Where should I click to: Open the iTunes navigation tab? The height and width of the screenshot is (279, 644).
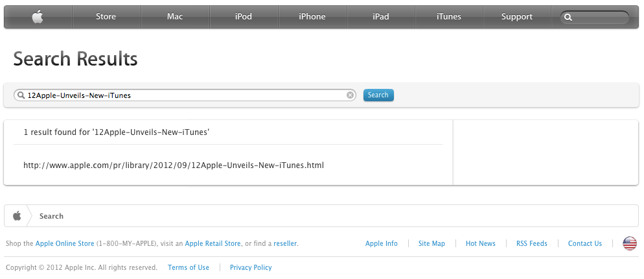pyautogui.click(x=449, y=17)
